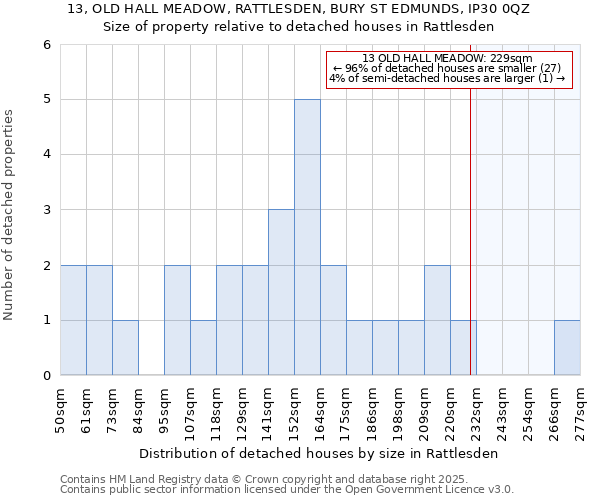The height and width of the screenshot is (500, 600).
Task: Select the bar between 107sqm and 118sqm
Action: [203, 348]
